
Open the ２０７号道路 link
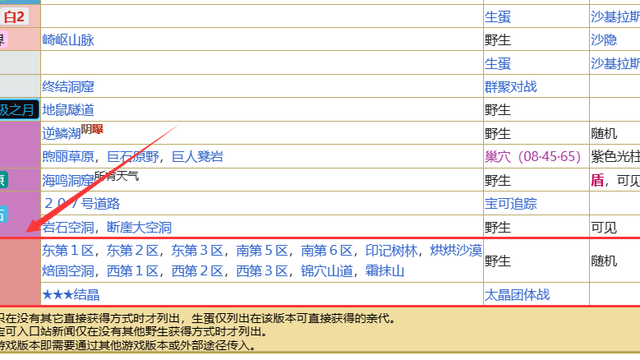pyautogui.click(x=81, y=203)
